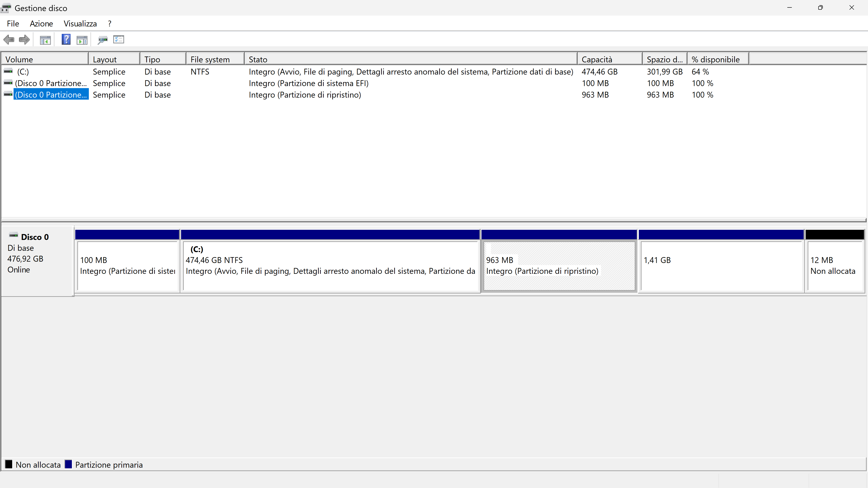The image size is (868, 488).
Task: Click the Forward arrow in the toolbar
Action: pos(24,40)
